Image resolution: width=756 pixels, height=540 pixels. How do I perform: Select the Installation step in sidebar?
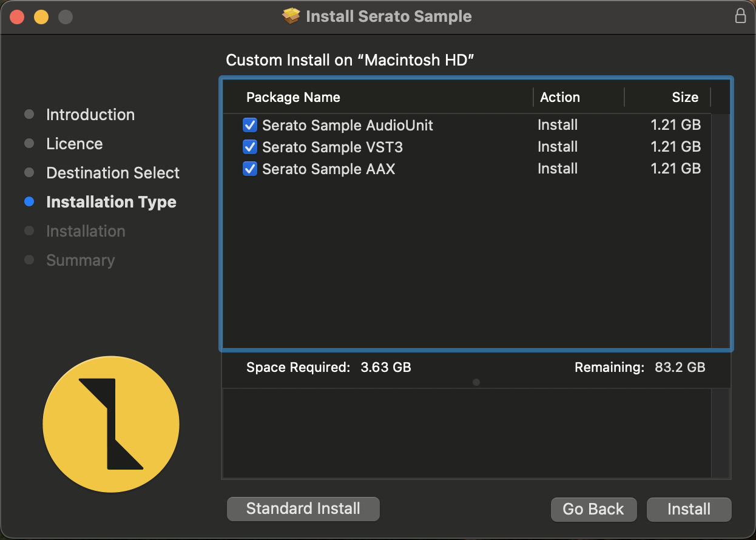86,231
